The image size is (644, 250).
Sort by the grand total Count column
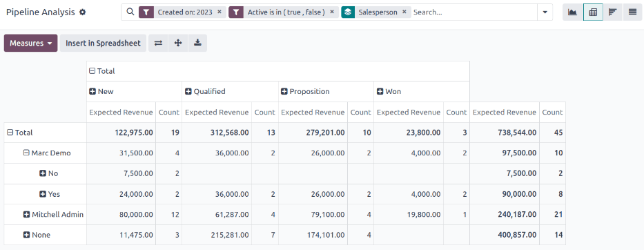coord(552,113)
